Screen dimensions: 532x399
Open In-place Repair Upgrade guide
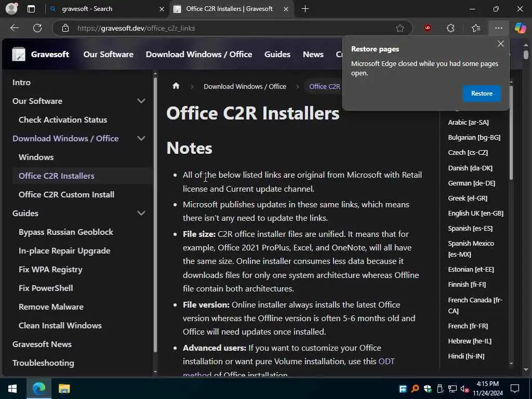pyautogui.click(x=64, y=251)
